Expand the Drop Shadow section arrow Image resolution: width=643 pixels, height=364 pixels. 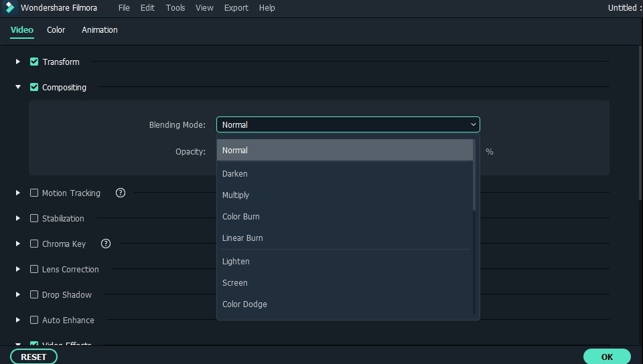tap(17, 294)
